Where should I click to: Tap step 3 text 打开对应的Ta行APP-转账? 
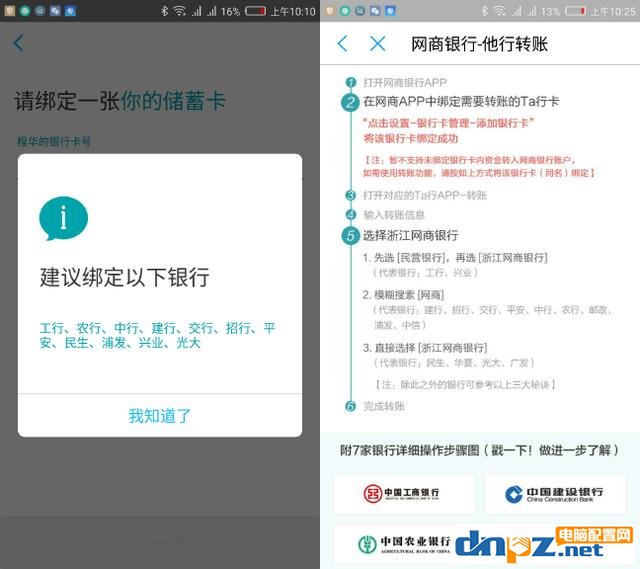(x=425, y=195)
